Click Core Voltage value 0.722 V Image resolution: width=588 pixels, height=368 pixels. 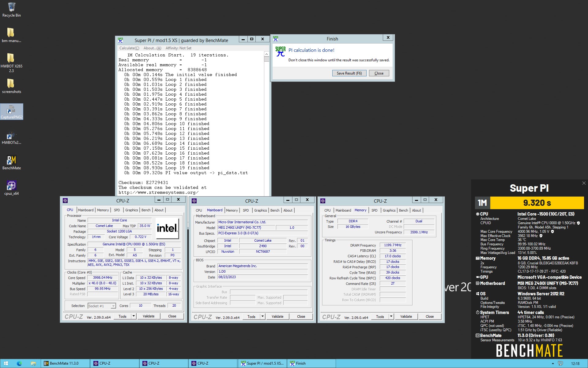tap(140, 237)
